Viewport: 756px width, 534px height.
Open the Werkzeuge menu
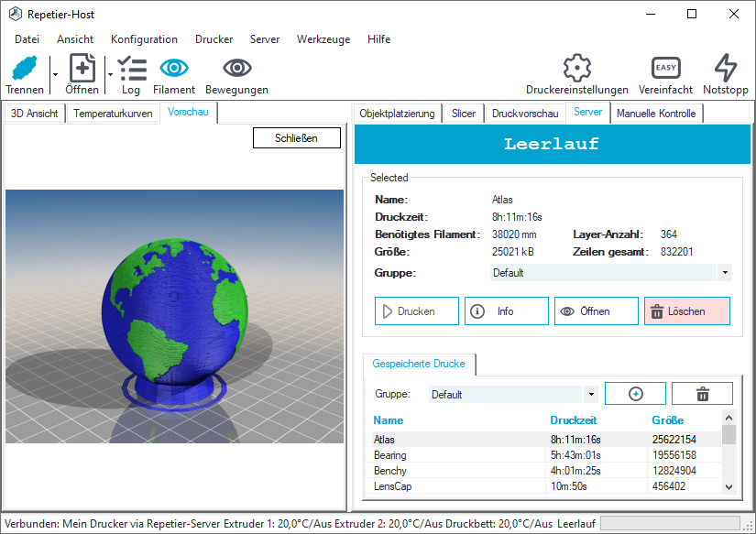click(323, 39)
